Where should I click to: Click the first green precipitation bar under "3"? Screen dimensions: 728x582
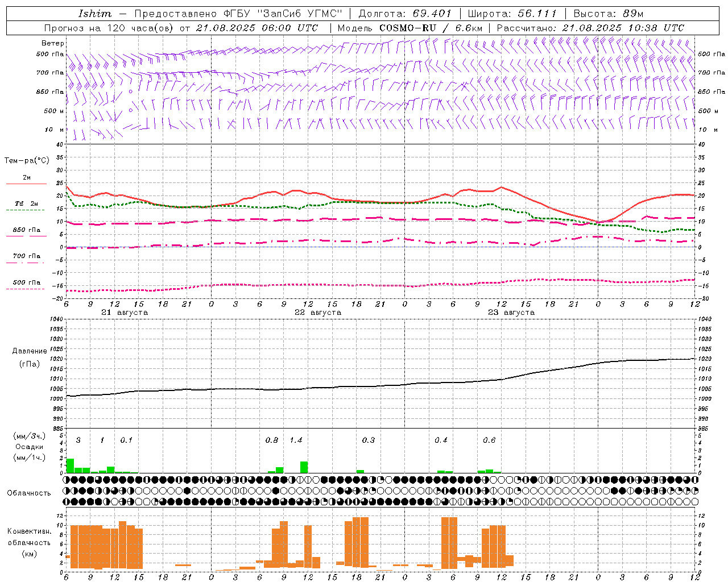point(71,465)
